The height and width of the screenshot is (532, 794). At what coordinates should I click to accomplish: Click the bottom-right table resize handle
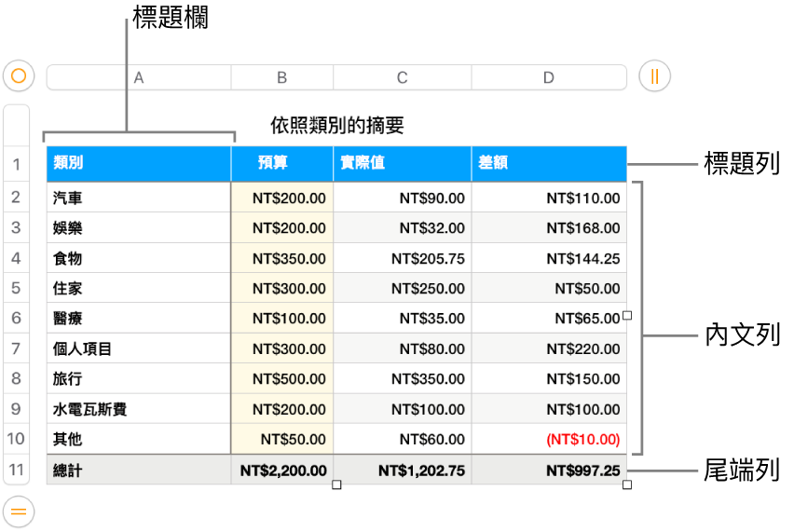[627, 484]
